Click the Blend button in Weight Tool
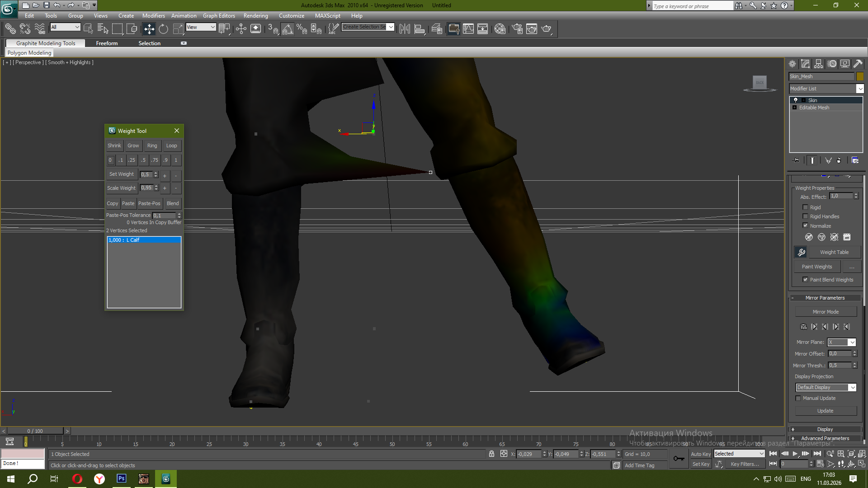This screenshot has width=868, height=488. (x=173, y=203)
